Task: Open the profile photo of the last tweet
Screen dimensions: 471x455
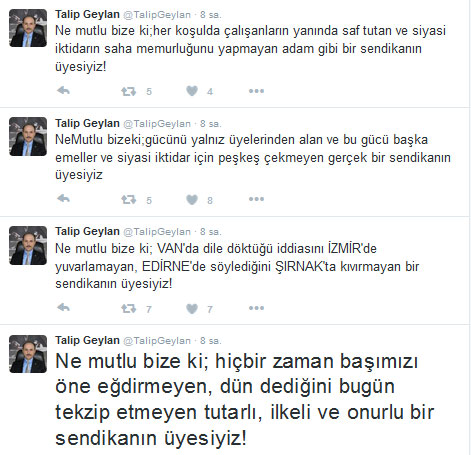Action: pos(28,354)
